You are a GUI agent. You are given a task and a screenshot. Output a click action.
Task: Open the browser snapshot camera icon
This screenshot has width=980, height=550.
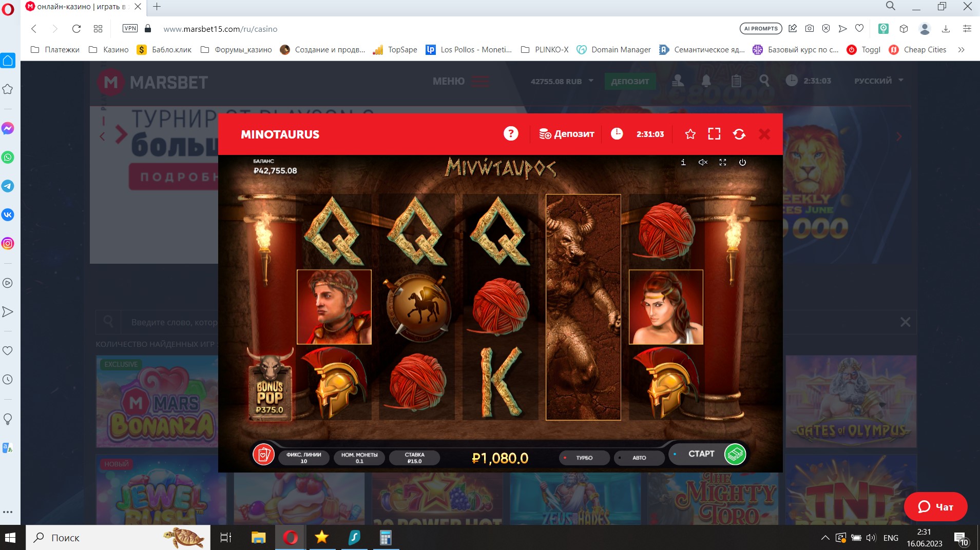(810, 29)
